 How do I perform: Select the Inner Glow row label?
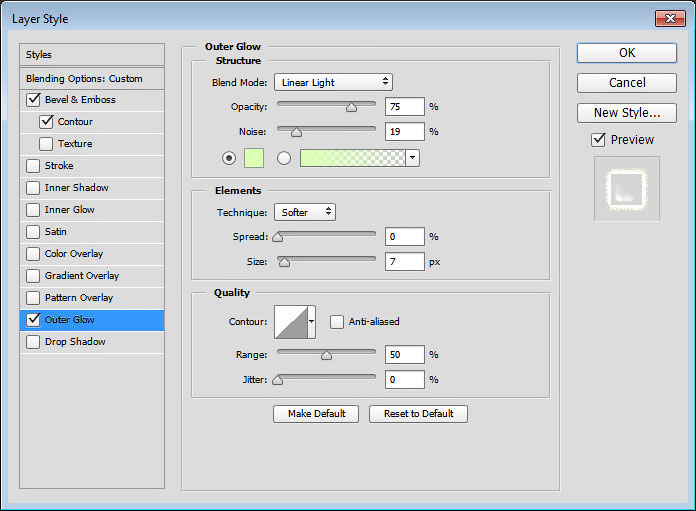click(x=70, y=210)
